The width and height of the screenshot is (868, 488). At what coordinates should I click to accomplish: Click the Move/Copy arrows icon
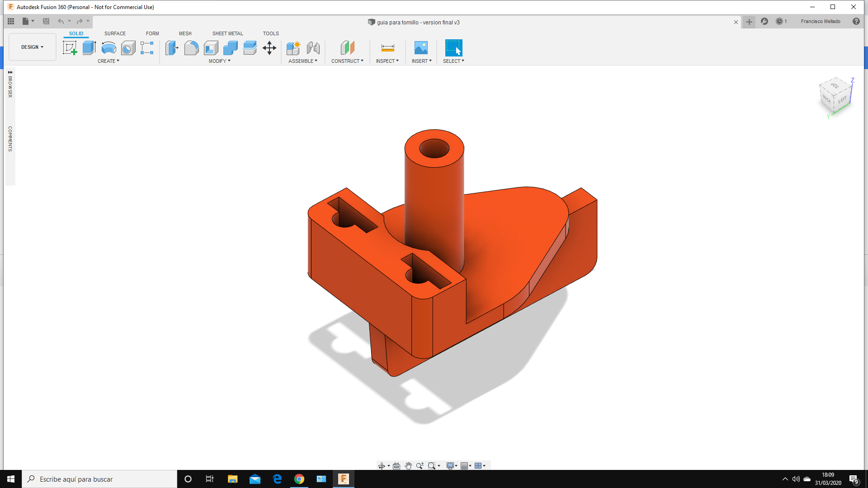pos(269,48)
